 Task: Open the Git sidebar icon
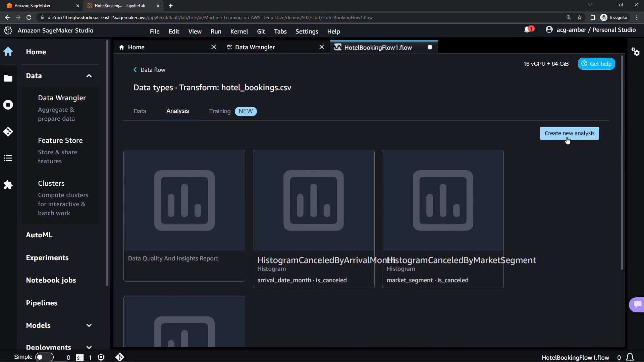click(x=8, y=131)
